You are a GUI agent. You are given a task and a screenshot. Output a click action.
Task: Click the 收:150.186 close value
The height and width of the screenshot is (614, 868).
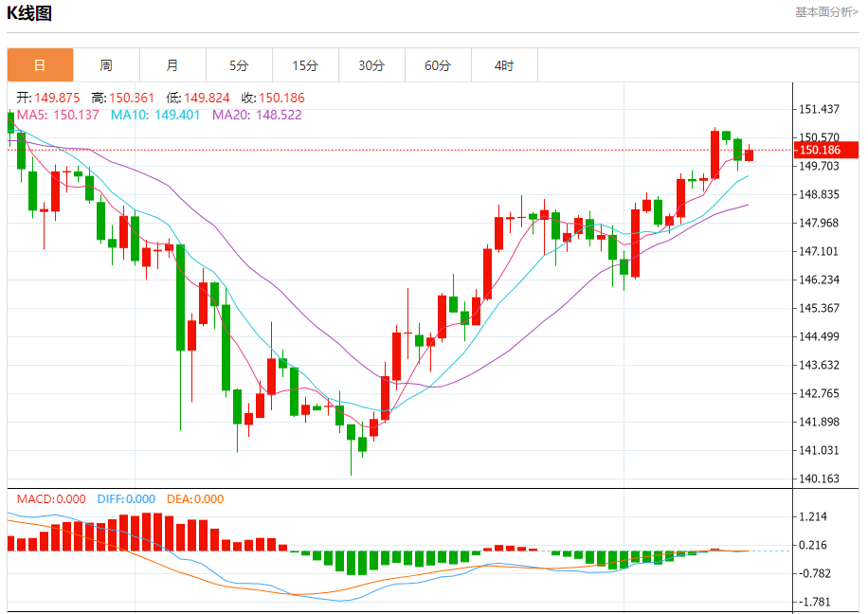point(273,98)
